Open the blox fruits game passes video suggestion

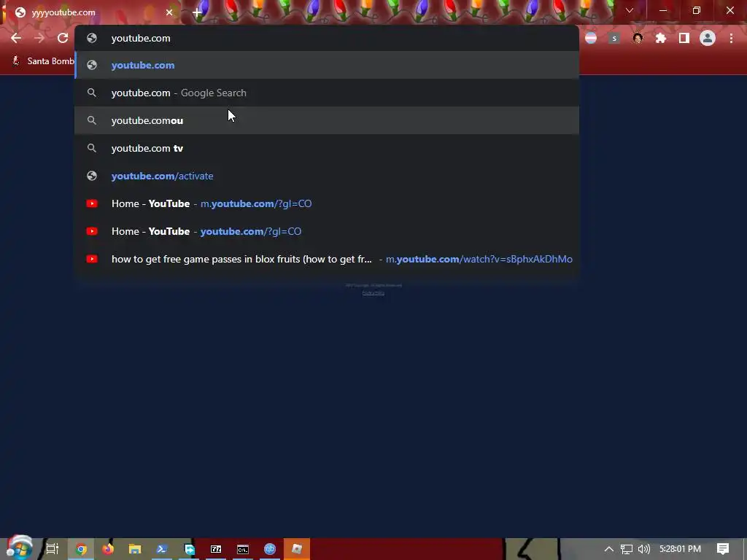[x=327, y=259]
